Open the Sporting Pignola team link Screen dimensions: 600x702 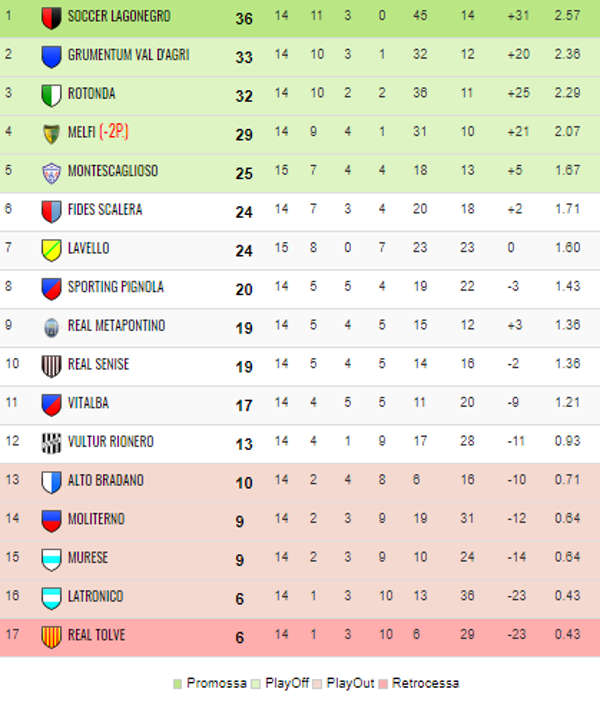[116, 287]
